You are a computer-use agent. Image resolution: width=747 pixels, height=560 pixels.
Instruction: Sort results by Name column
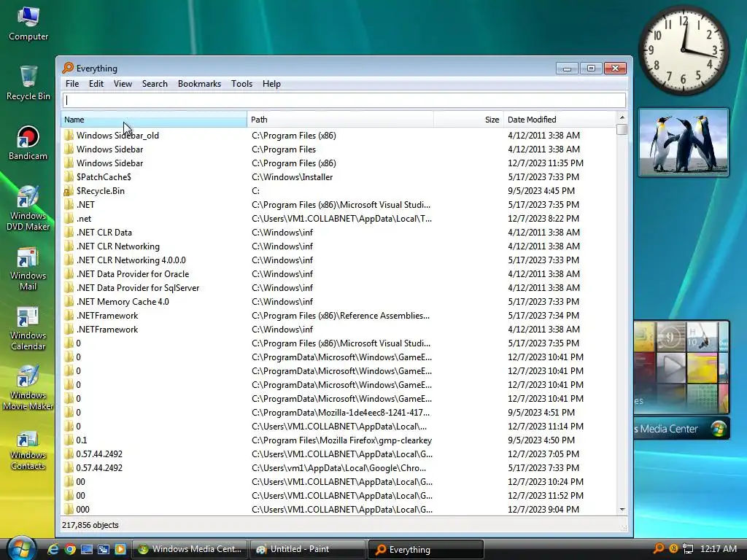154,120
